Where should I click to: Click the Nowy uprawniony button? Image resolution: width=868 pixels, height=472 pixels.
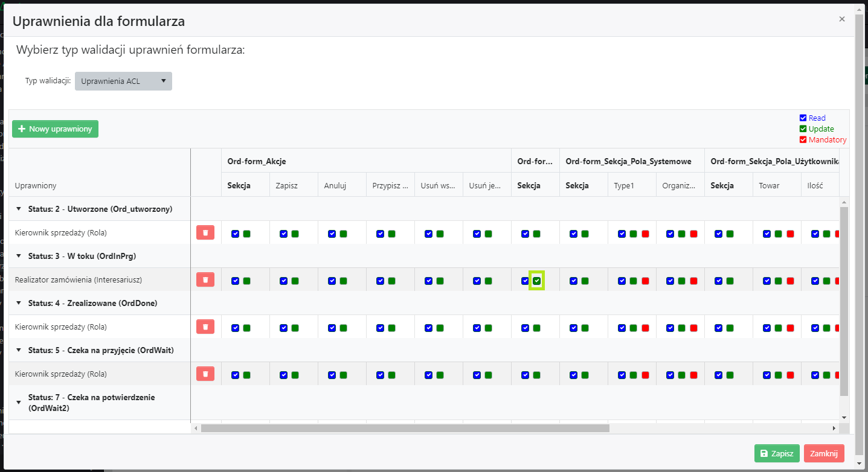click(x=55, y=129)
